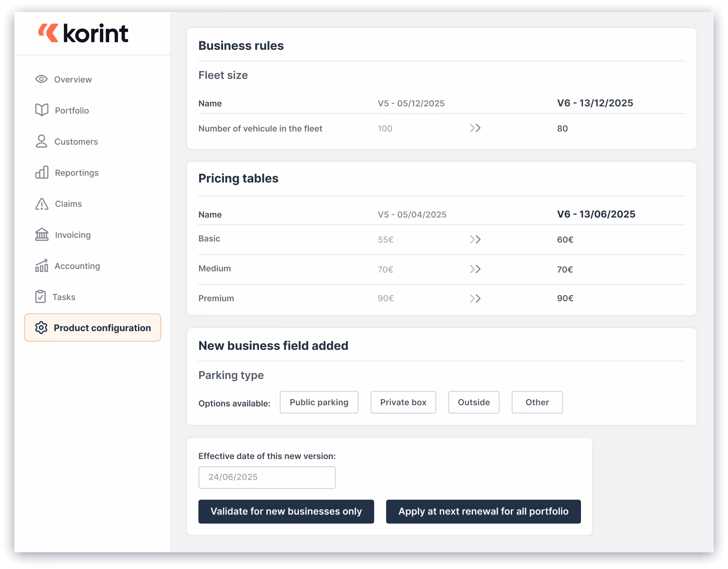Open the Accounting growth chart icon
This screenshot has height=569, width=728.
click(x=41, y=265)
